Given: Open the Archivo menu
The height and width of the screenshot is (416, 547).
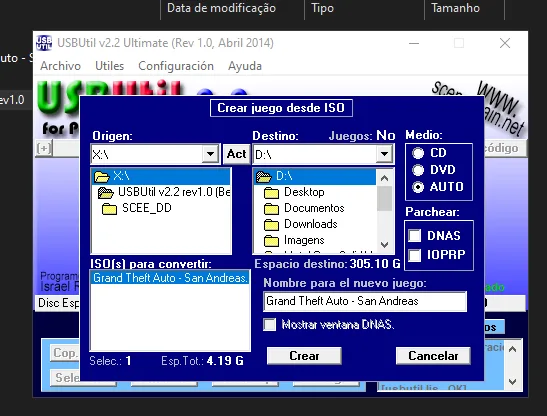Looking at the screenshot, I should [60, 66].
